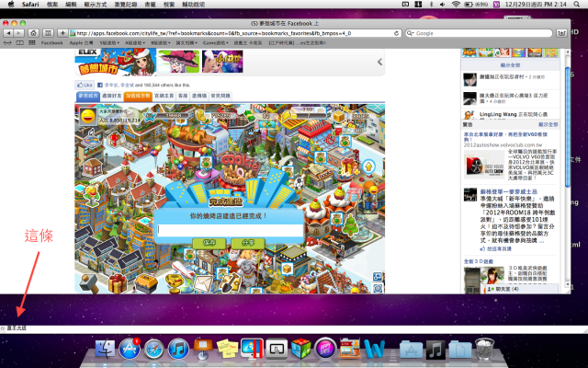Click 顯示全部 link above the activity ticker
Image resolution: width=588 pixels, height=368 pixels.
(x=510, y=65)
